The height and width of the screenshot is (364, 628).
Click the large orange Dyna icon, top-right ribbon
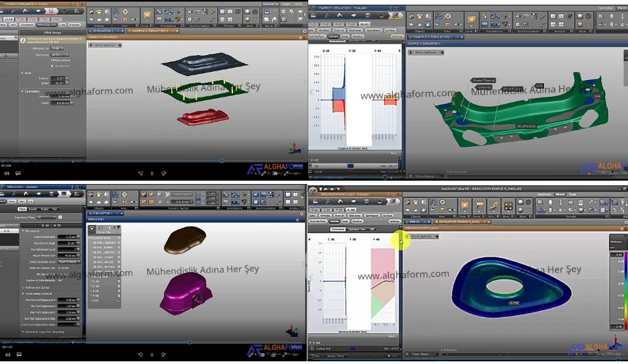(472, 19)
